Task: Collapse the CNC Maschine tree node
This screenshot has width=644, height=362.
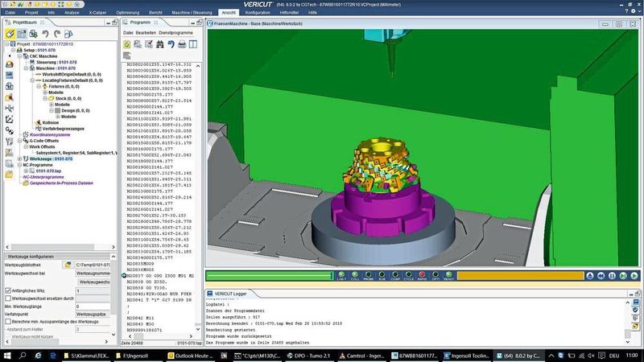Action: 19,56
